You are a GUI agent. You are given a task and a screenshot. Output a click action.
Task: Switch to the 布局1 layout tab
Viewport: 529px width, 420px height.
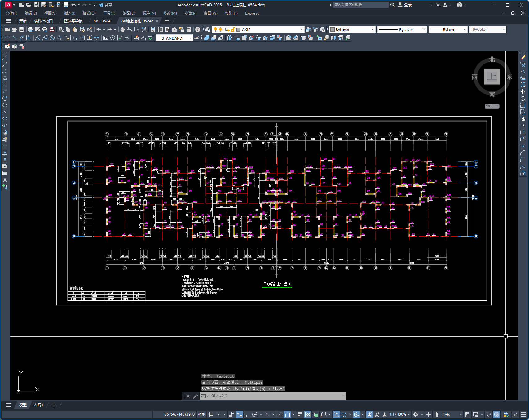coord(39,405)
